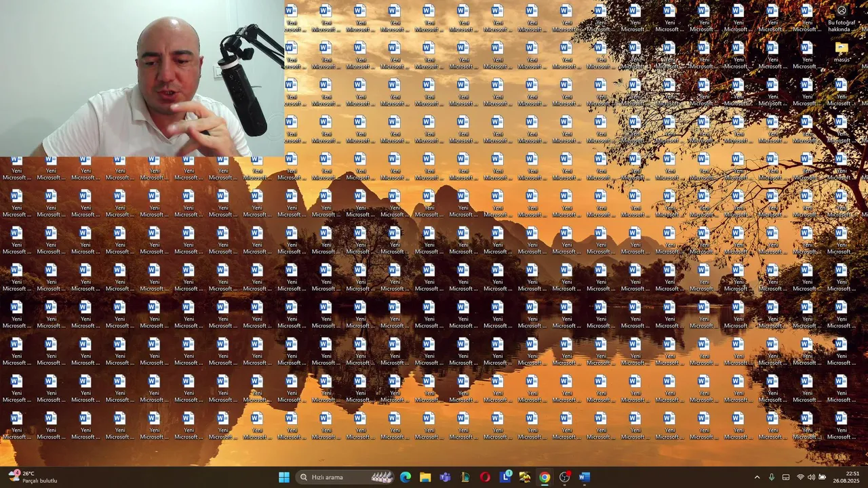Viewport: 868px width, 488px height.
Task: Open the clock showing 22:51
Action: coord(846,477)
